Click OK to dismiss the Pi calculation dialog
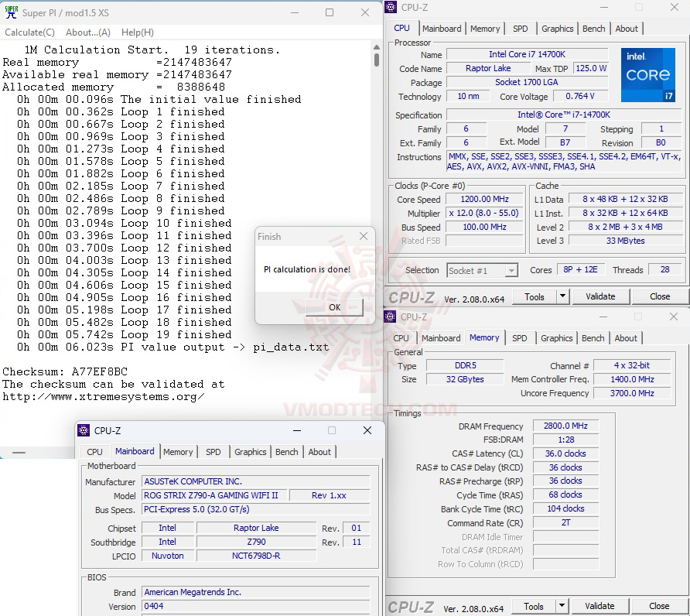The height and width of the screenshot is (616, 690). (334, 307)
